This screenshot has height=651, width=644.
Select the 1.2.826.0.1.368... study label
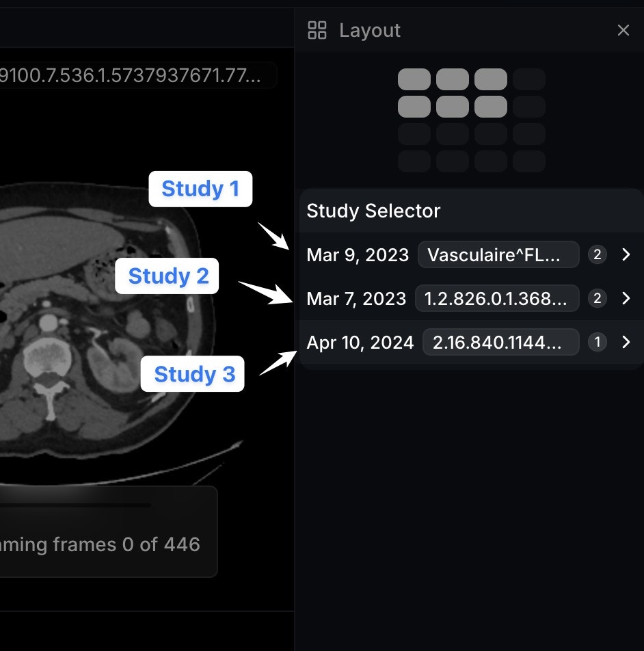pyautogui.click(x=497, y=298)
